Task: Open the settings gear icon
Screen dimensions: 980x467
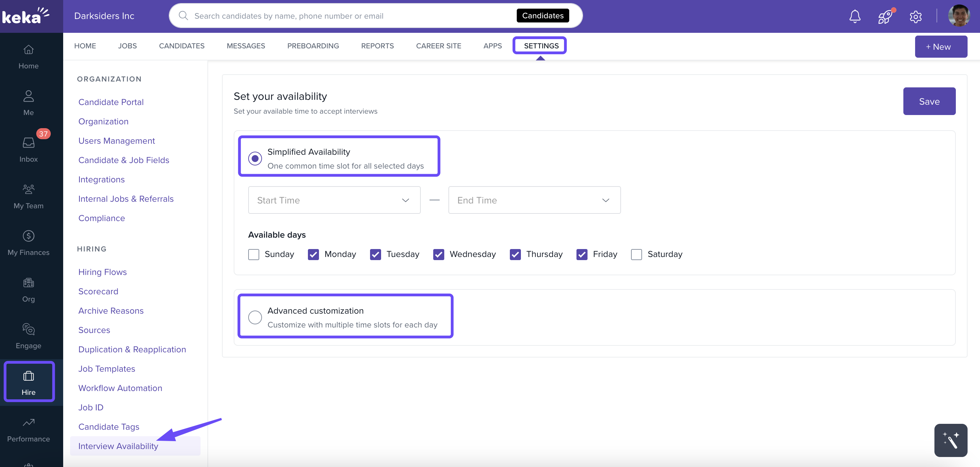Action: pos(915,16)
